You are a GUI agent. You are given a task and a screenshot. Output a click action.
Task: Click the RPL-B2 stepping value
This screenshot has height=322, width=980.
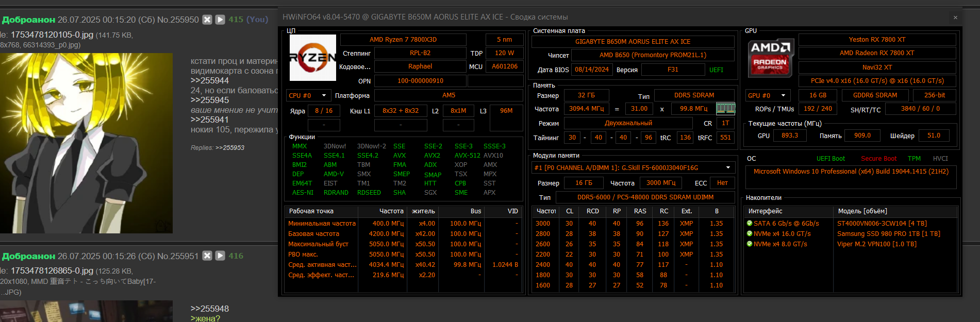pyautogui.click(x=420, y=53)
